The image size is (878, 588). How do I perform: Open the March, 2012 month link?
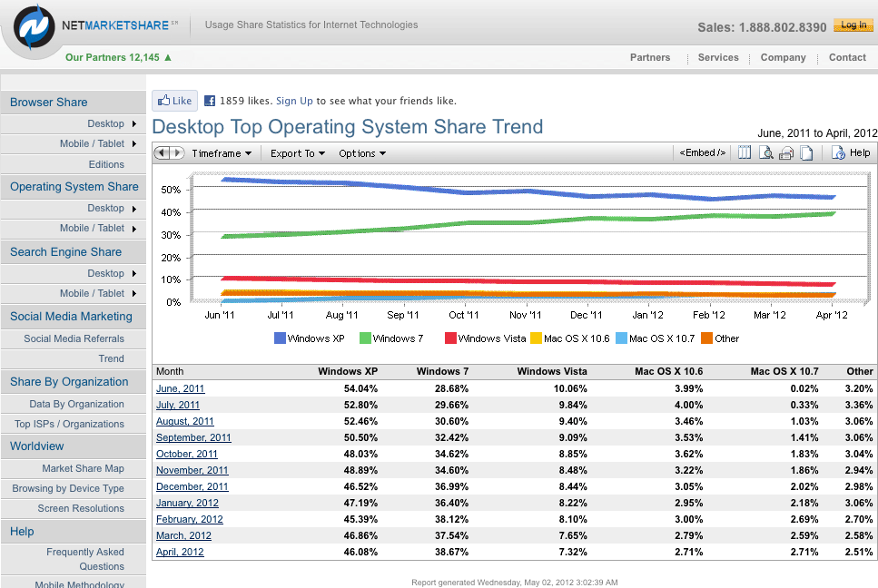183,535
